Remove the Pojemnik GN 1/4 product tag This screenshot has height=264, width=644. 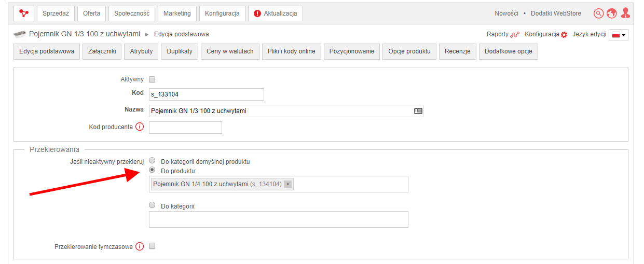[288, 184]
